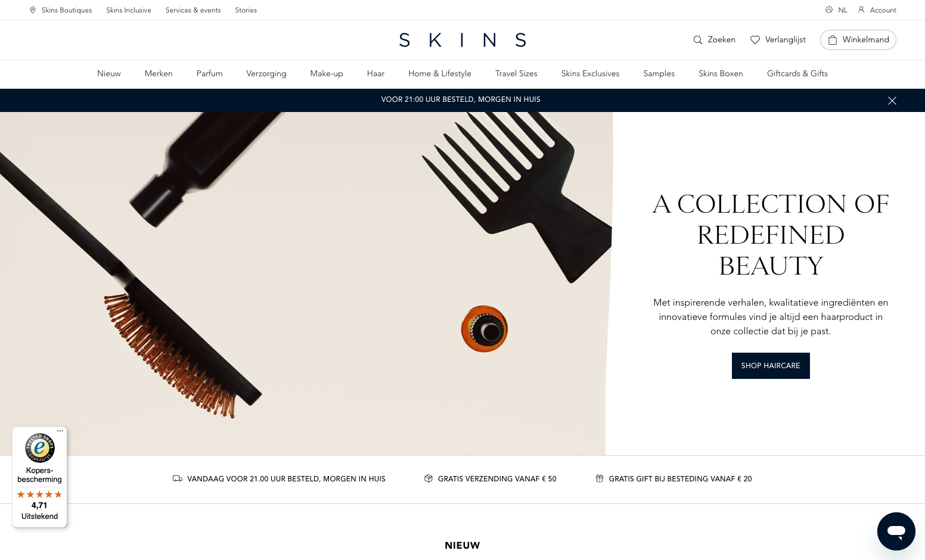
Task: Click the Shop Haircare button
Action: [771, 366]
